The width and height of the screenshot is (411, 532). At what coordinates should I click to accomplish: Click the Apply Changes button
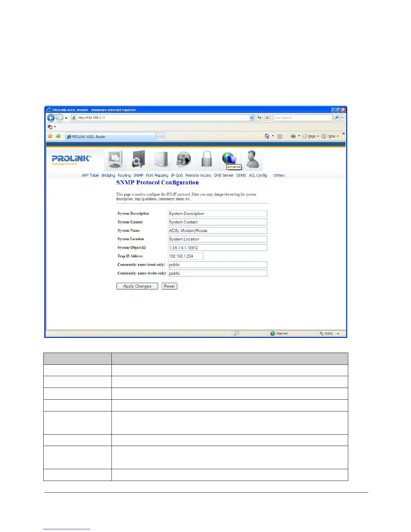point(137,286)
